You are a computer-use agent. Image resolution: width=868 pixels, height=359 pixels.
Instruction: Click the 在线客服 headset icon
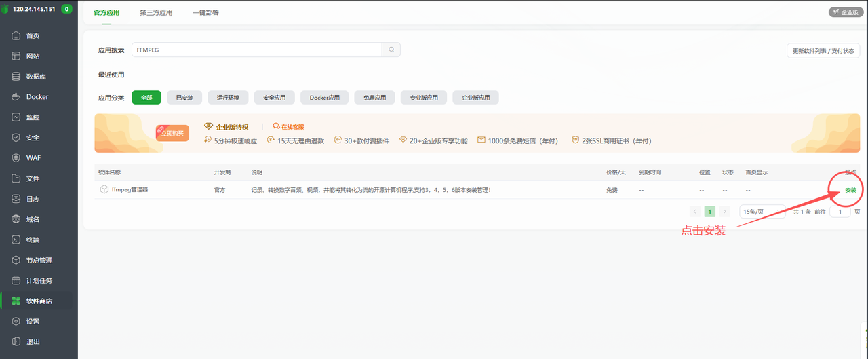tap(276, 126)
